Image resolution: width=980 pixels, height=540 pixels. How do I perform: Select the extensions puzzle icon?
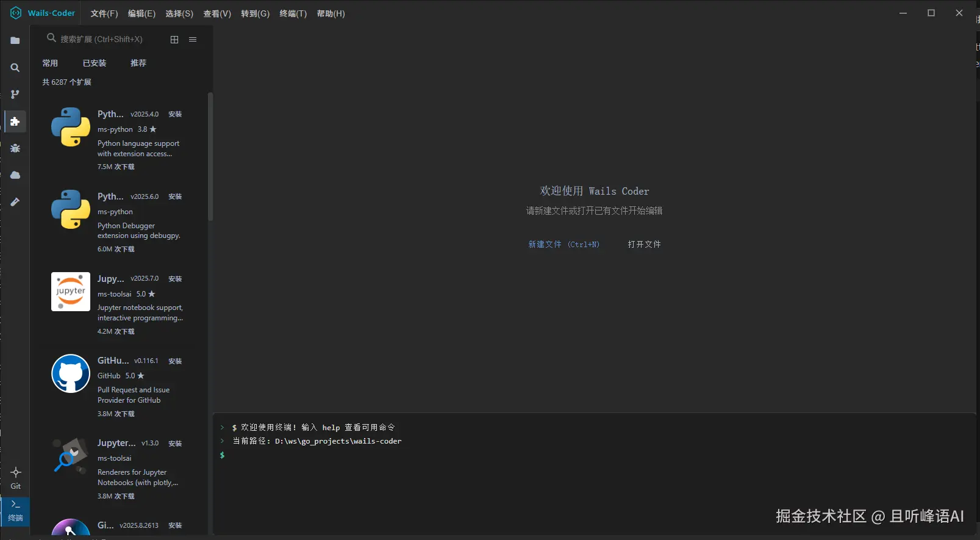(15, 121)
